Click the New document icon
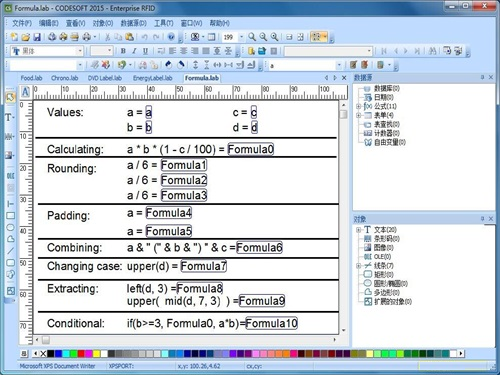The width and height of the screenshot is (500, 375). pyautogui.click(x=14, y=37)
